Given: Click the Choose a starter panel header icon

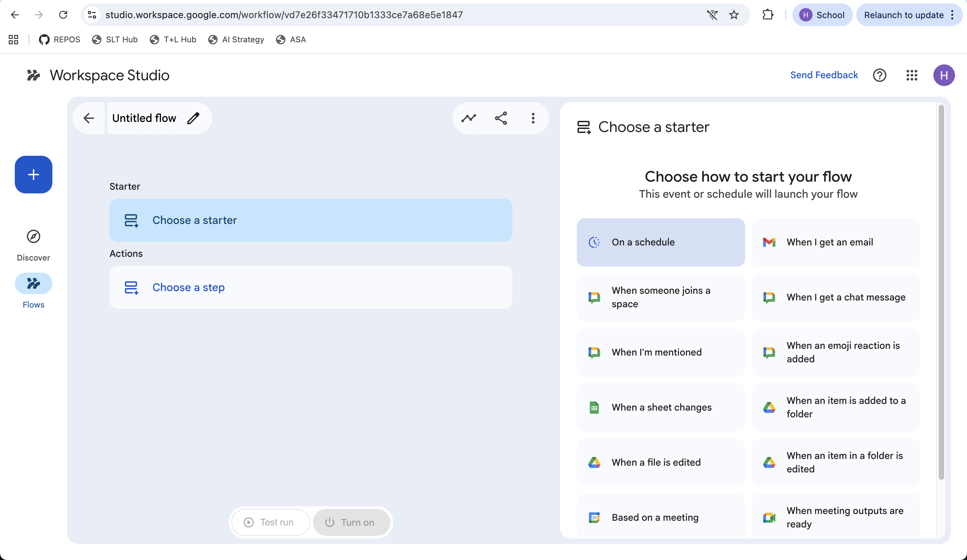Looking at the screenshot, I should pyautogui.click(x=584, y=127).
